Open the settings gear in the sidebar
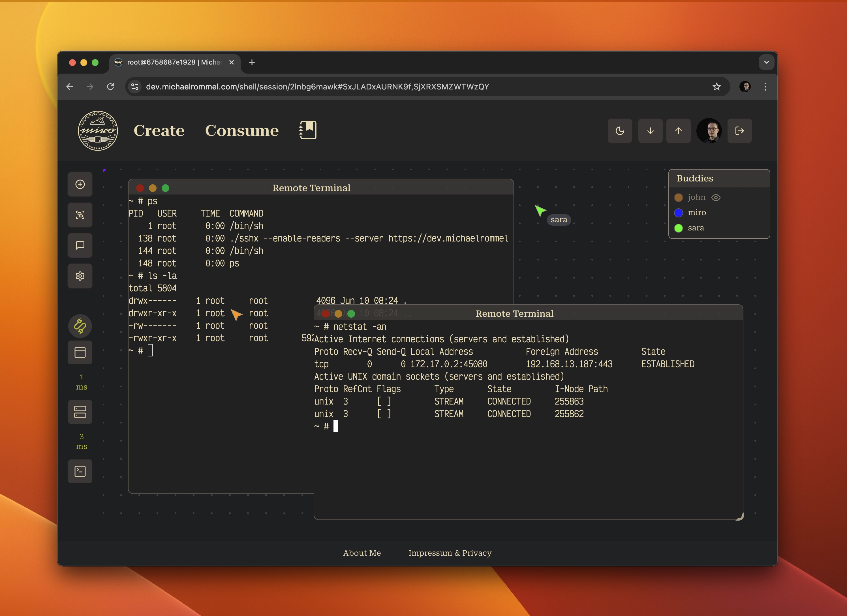Screen dimensions: 847x616 pyautogui.click(x=80, y=276)
